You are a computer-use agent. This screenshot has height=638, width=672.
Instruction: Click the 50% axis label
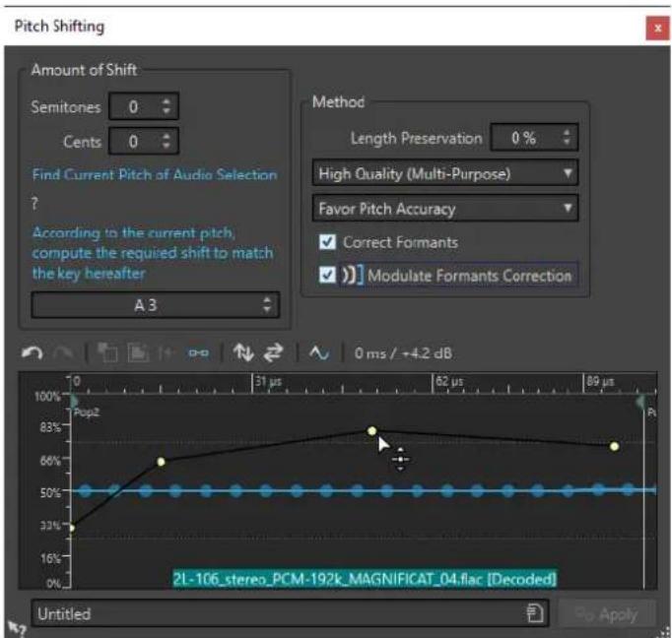[x=50, y=492]
